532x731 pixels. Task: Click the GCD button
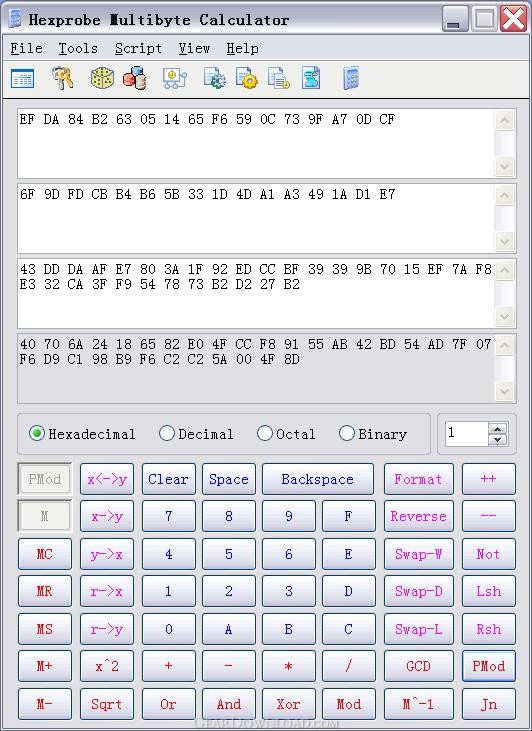tap(418, 666)
